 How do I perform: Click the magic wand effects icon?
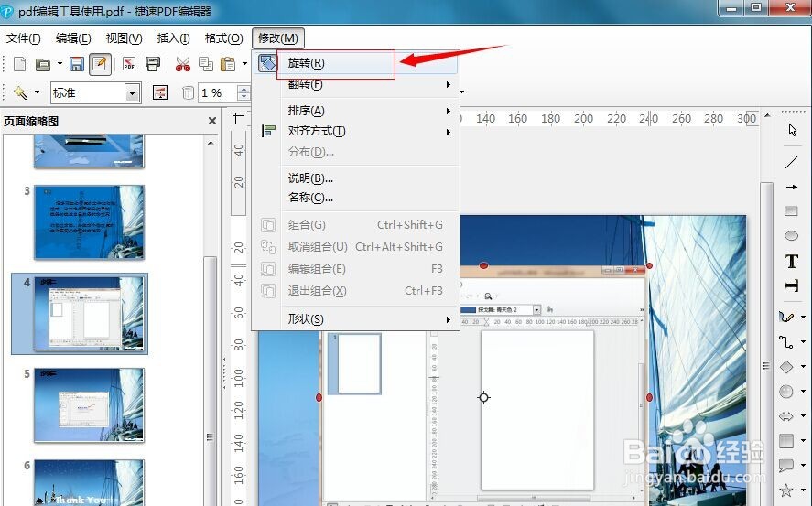tap(21, 92)
